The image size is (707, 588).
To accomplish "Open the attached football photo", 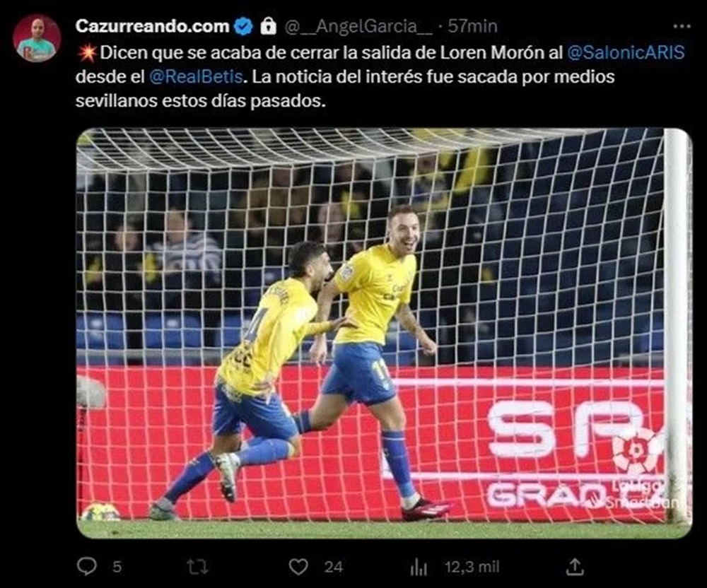I will point(384,334).
